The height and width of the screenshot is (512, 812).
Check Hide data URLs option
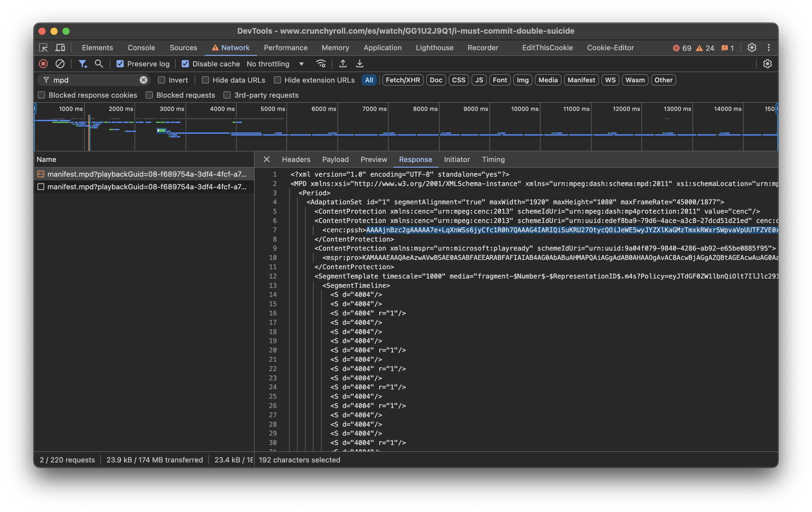tap(205, 80)
